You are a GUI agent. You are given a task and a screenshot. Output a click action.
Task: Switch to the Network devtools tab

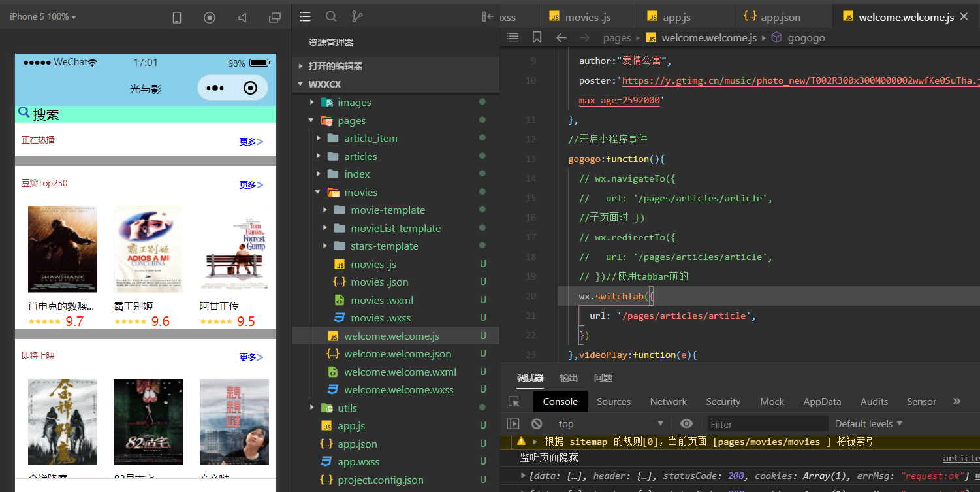click(669, 402)
